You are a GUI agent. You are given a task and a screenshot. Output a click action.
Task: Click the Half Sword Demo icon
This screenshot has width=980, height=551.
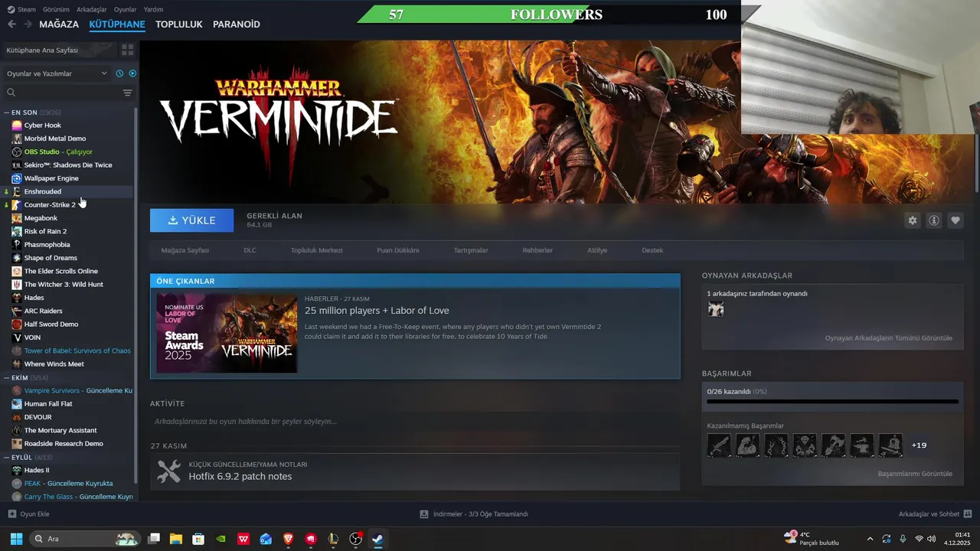tap(17, 324)
